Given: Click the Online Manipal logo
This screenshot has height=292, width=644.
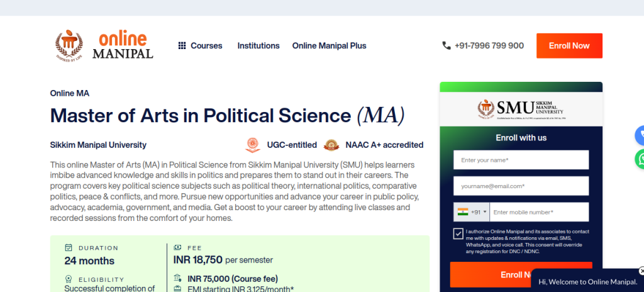Looking at the screenshot, I should (x=104, y=45).
